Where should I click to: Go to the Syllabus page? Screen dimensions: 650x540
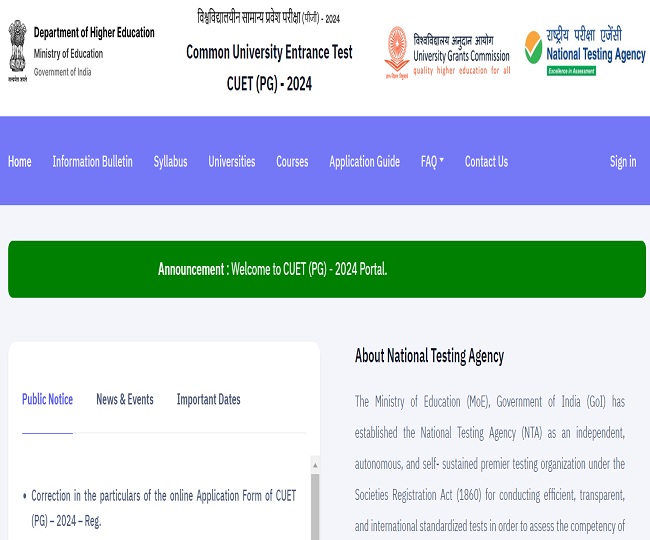point(170,161)
